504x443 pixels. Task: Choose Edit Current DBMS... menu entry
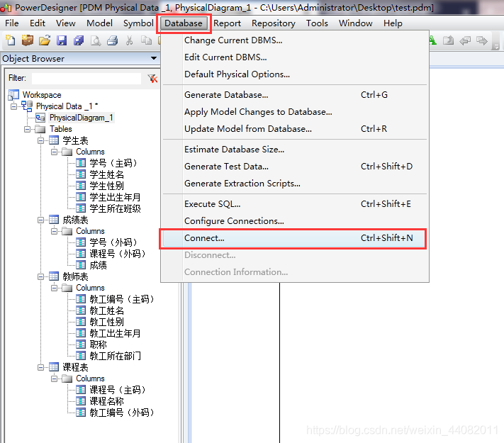click(295, 57)
